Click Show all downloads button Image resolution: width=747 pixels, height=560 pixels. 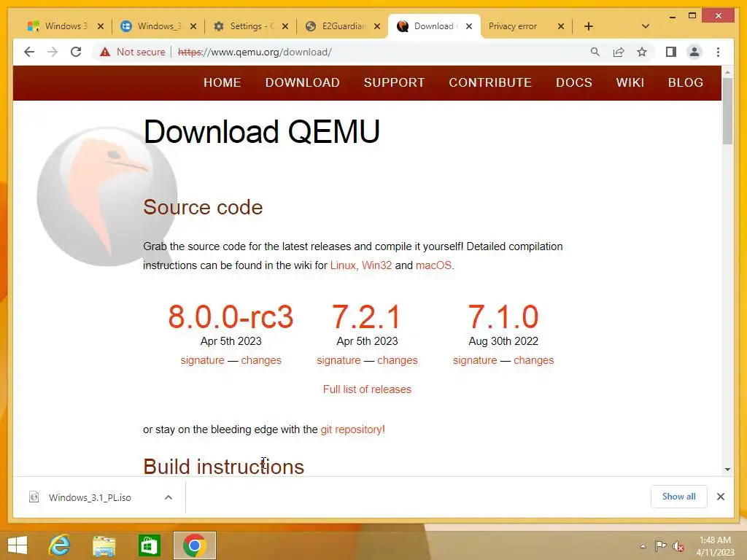point(678,497)
